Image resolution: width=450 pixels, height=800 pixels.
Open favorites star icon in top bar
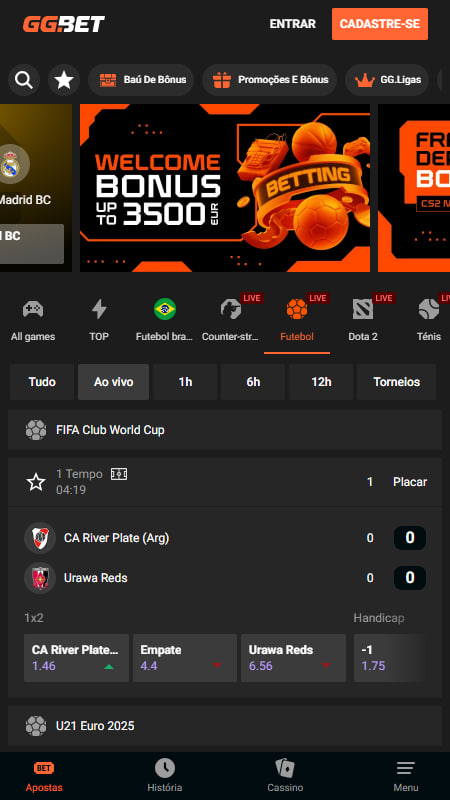(64, 80)
